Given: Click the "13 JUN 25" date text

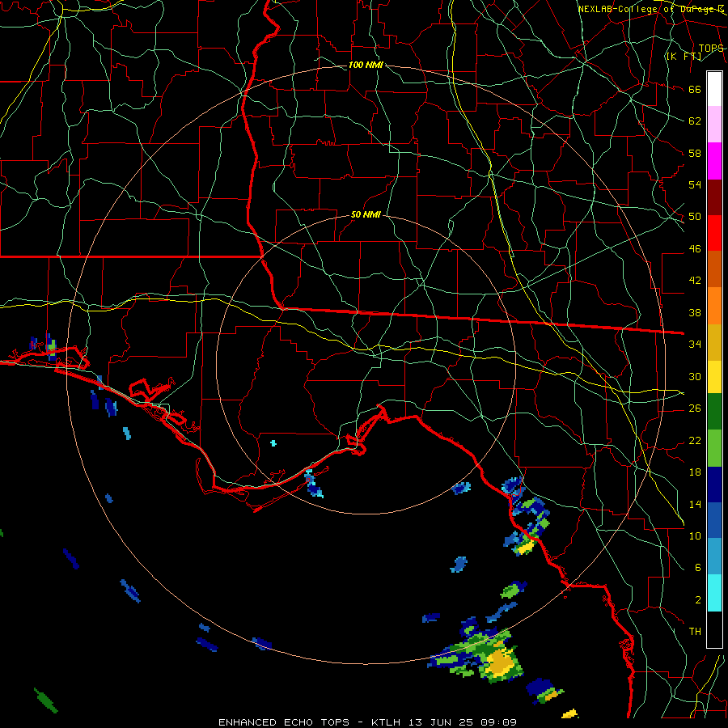Looking at the screenshot, I should coord(442,722).
